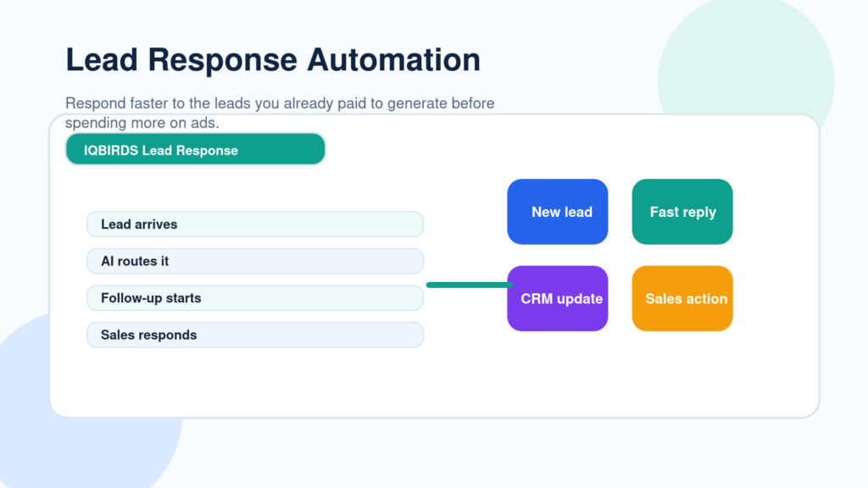This screenshot has width=868, height=488.
Task: Click the purple CRM update card
Action: [x=558, y=299]
